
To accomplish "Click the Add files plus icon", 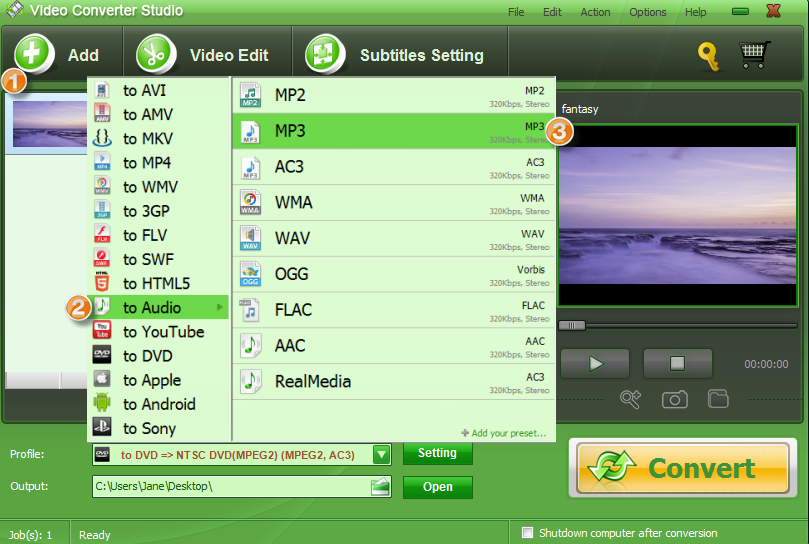I will coord(34,54).
